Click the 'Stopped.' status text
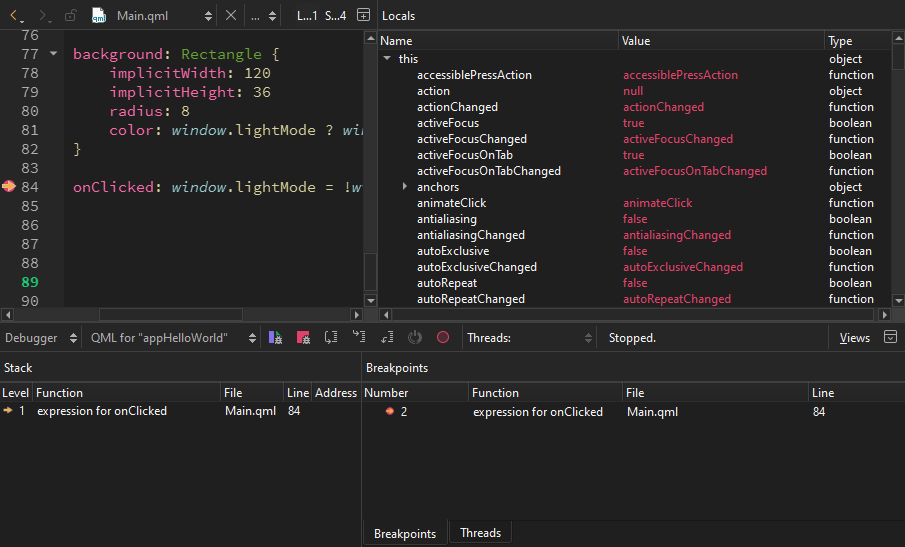Viewport: 905px width, 547px height. 632,338
